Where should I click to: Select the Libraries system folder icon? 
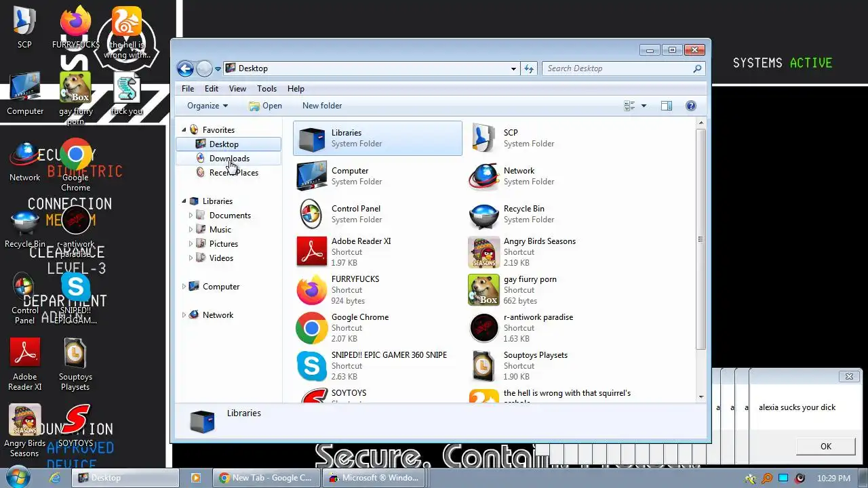(x=312, y=138)
